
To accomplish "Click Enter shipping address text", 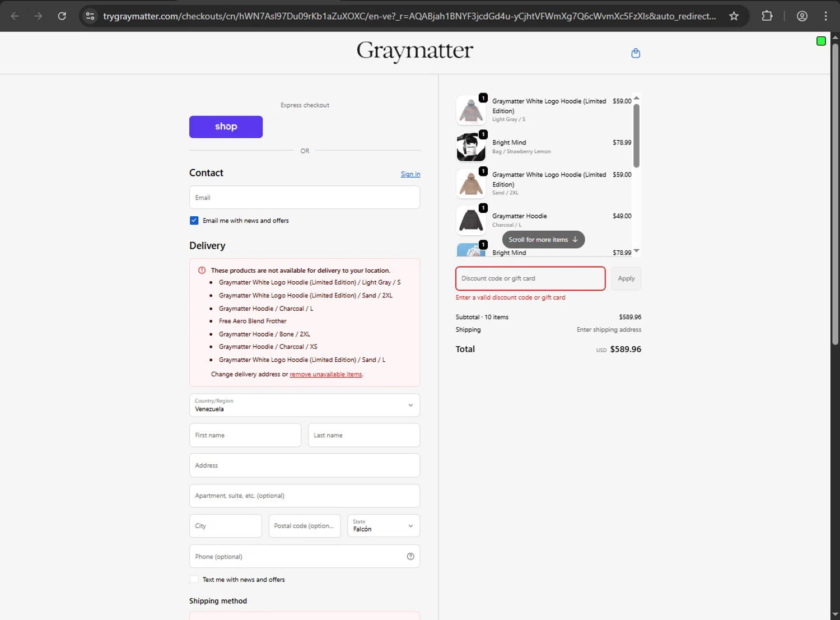I will [x=609, y=330].
